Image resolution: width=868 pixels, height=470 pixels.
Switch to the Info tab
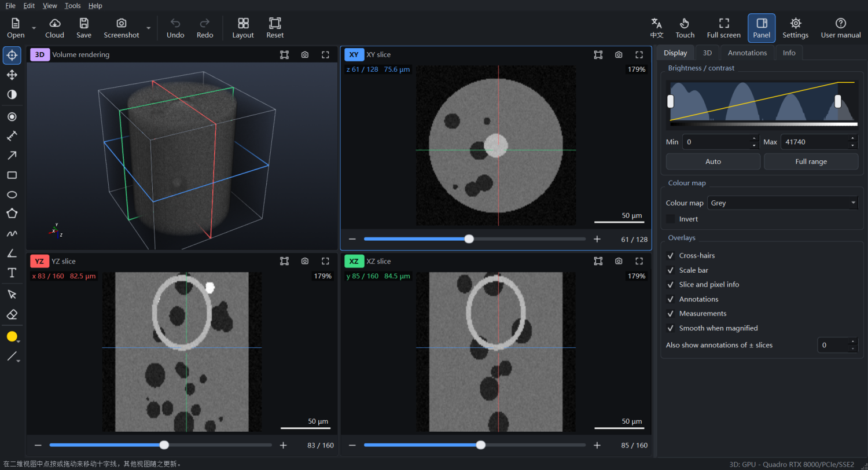(789, 53)
